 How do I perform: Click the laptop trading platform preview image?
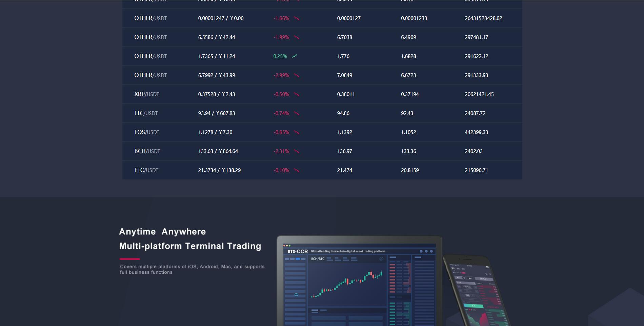(359, 282)
